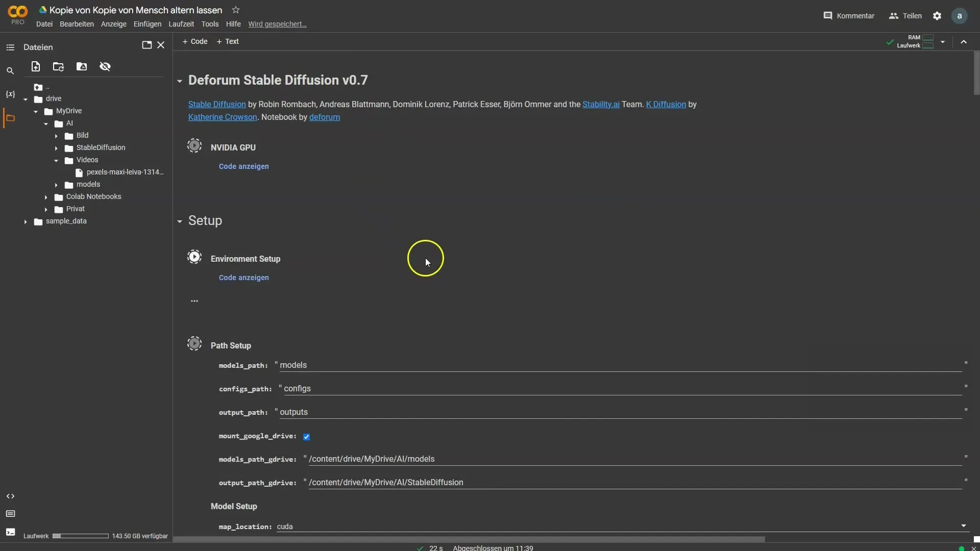Open Kommentar comments

pyautogui.click(x=849, y=16)
